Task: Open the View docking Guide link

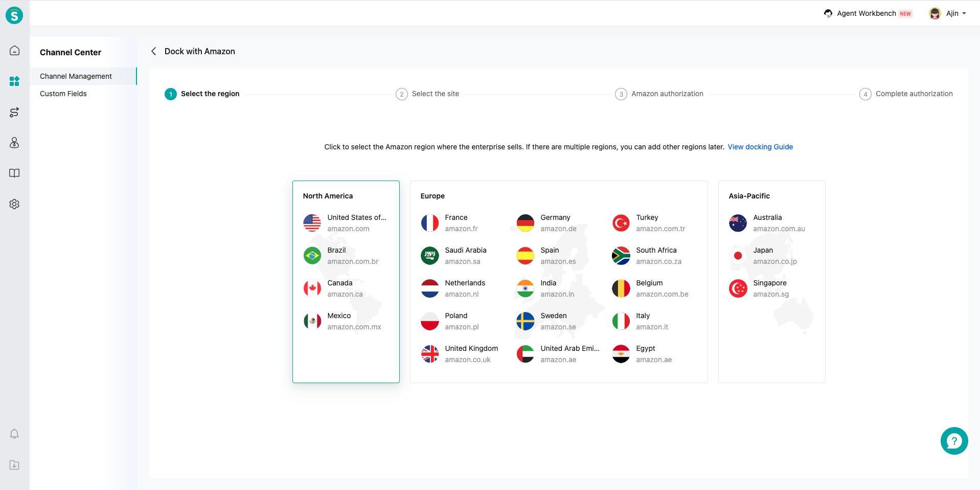Action: click(x=760, y=147)
